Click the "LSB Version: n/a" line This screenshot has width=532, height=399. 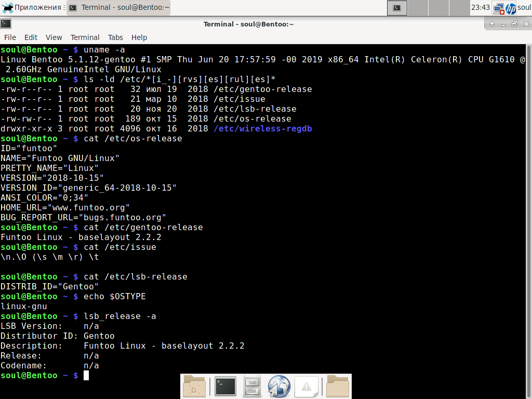[49, 326]
